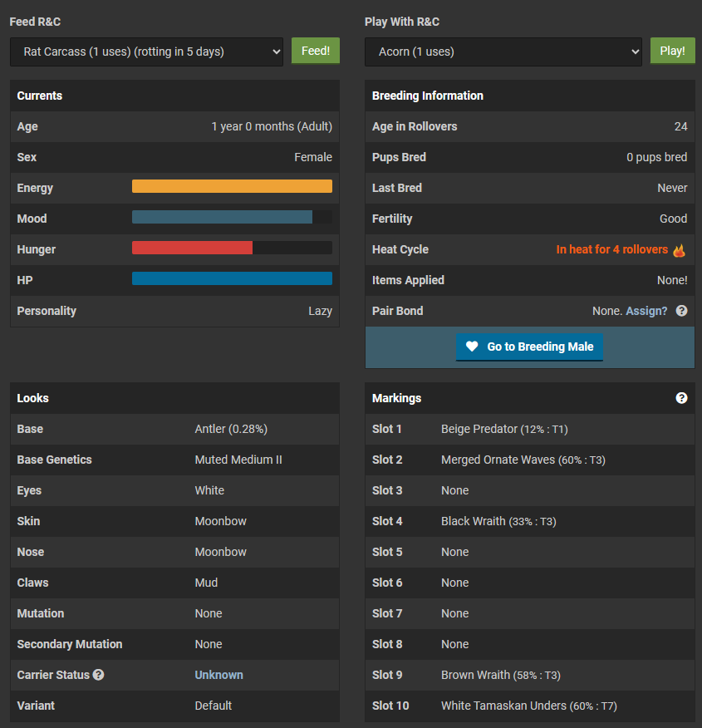Viewport: 702px width, 728px height.
Task: Click the '0 pups bred' value
Action: coord(656,157)
